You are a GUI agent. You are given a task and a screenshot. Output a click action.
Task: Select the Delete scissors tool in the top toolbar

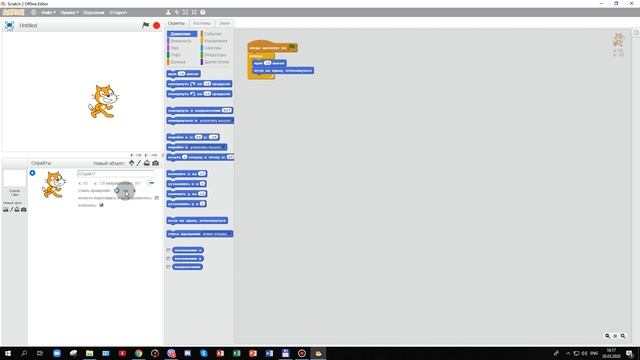(x=177, y=12)
